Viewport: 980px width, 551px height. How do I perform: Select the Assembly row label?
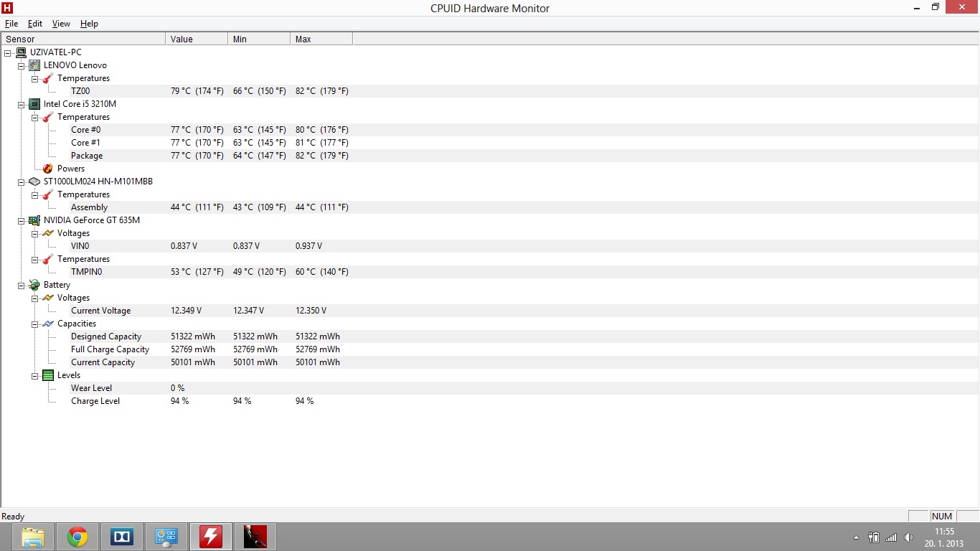tap(89, 207)
